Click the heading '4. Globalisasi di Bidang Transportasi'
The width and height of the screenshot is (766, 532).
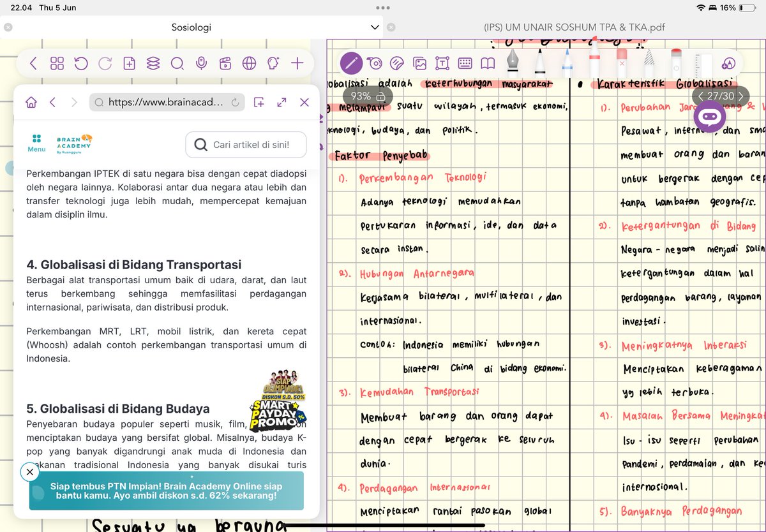(134, 265)
